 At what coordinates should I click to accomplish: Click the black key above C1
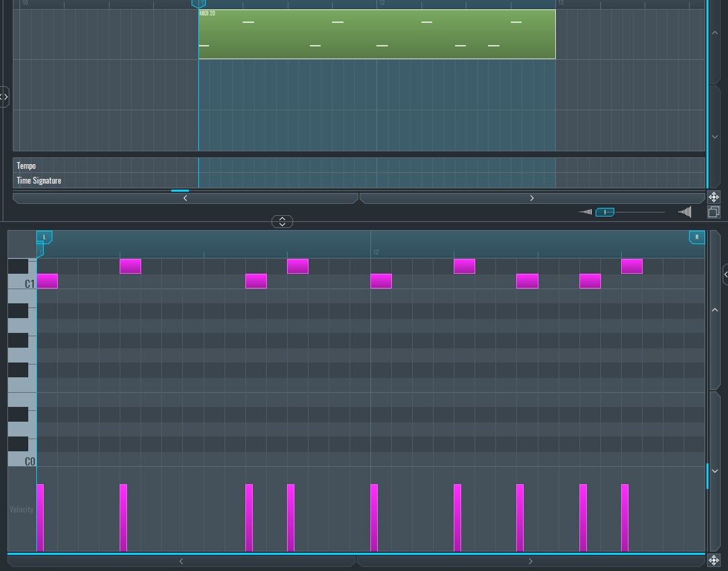point(18,267)
